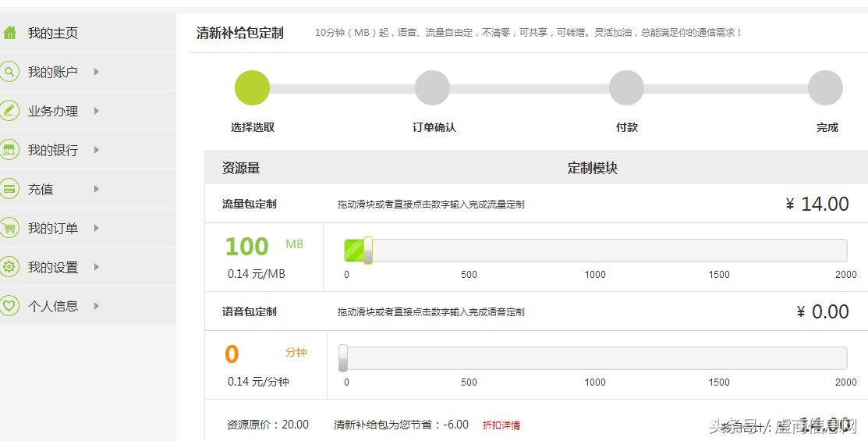Image resolution: width=868 pixels, height=441 pixels.
Task: Click the 清新补给包定制 page title
Action: tap(239, 33)
